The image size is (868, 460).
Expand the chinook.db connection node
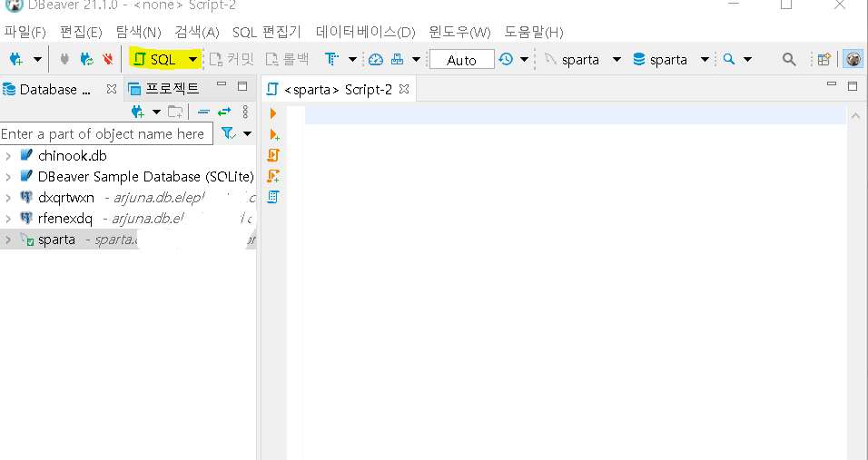click(8, 156)
